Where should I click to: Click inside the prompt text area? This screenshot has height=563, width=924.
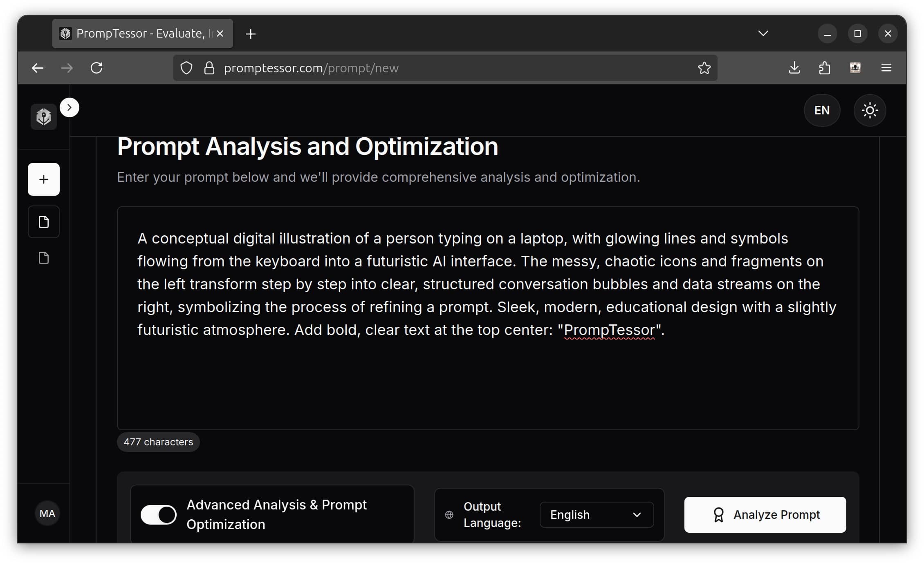[488, 318]
